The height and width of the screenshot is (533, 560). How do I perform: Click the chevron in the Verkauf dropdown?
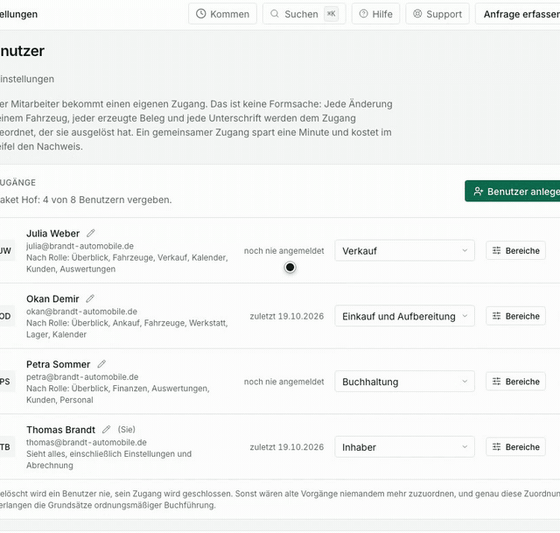[x=465, y=250]
